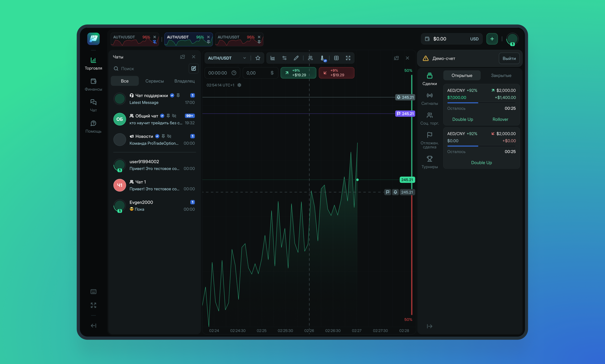Select Сервисы chat filter tab
Image resolution: width=605 pixels, height=364 pixels.
[x=155, y=81]
